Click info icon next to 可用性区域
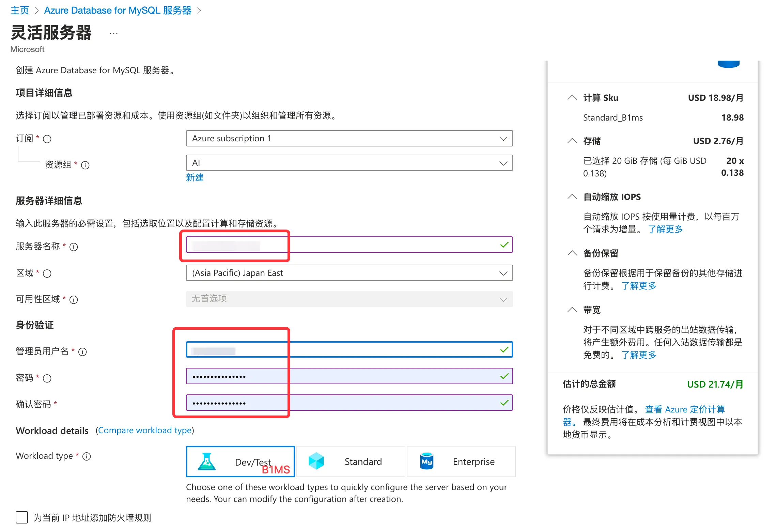The image size is (776, 532). point(74,300)
